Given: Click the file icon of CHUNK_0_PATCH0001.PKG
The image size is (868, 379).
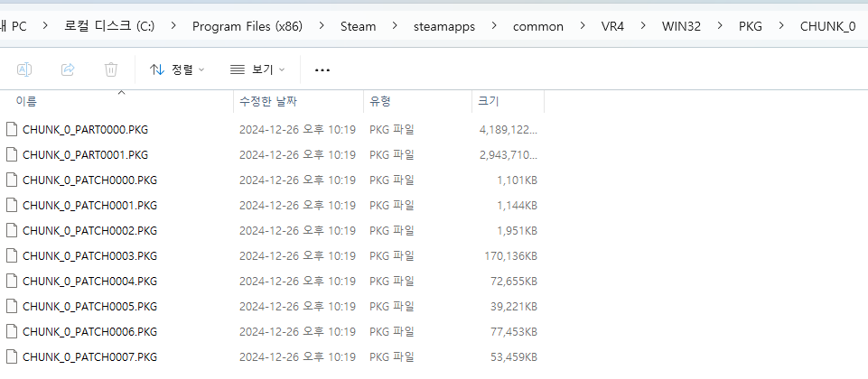Looking at the screenshot, I should 12,205.
